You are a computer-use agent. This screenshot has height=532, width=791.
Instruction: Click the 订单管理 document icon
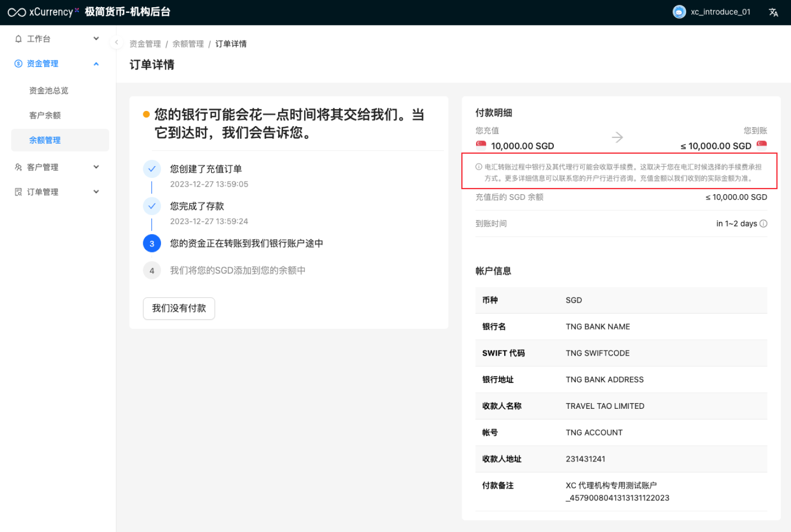point(18,192)
